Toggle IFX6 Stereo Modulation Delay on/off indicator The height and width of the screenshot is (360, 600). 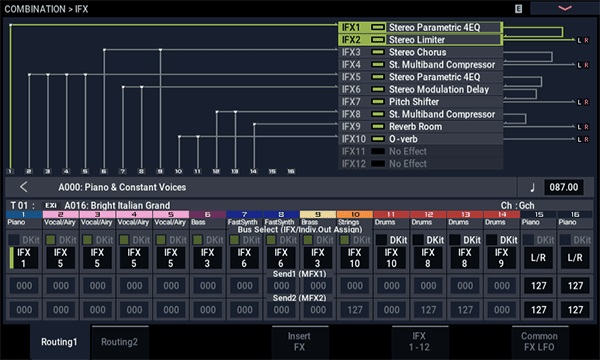tap(378, 89)
